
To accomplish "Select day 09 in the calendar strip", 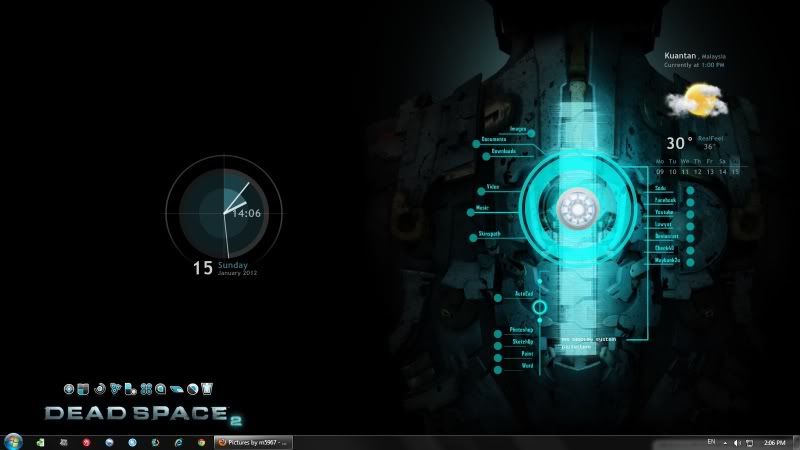I will coord(660,172).
